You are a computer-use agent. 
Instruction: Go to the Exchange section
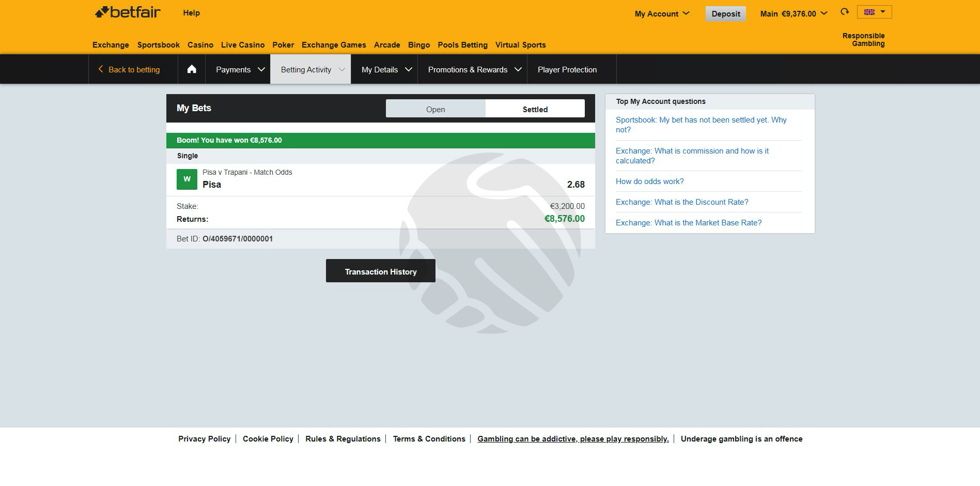tap(111, 45)
